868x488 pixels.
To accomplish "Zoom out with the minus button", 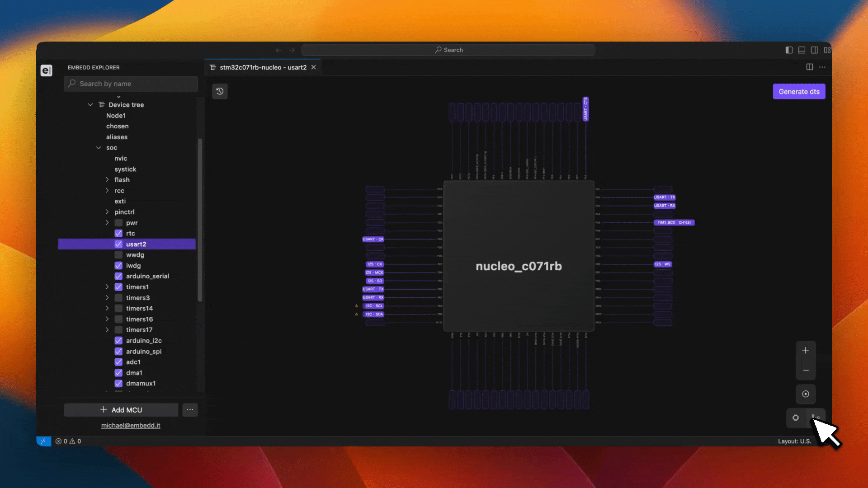I will 805,371.
